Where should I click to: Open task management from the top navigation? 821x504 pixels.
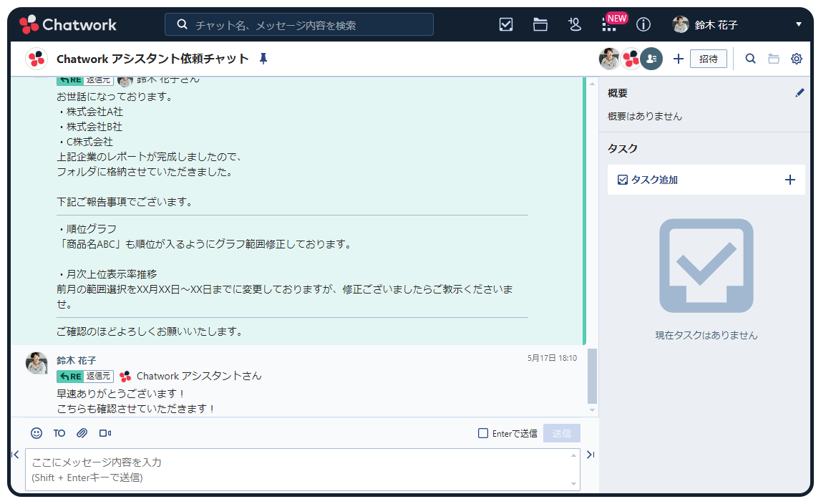click(505, 24)
